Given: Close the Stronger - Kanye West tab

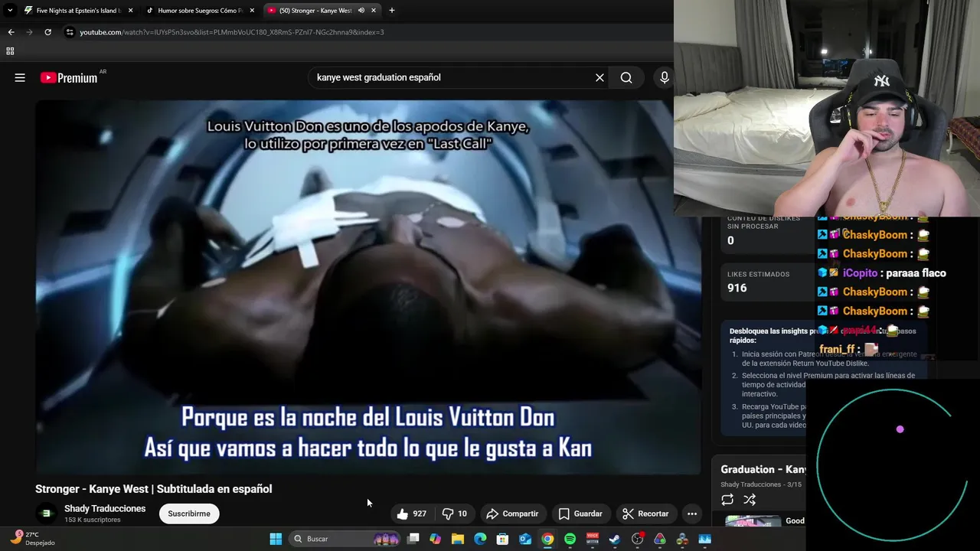Looking at the screenshot, I should point(374,11).
